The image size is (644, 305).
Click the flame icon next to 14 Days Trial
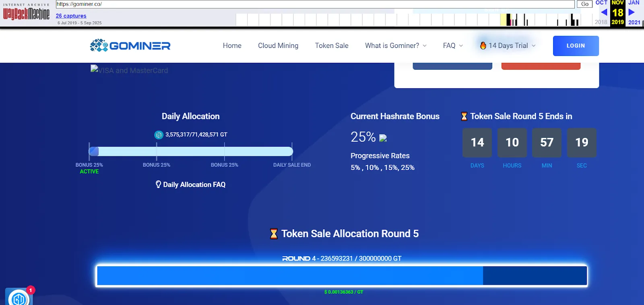(483, 46)
